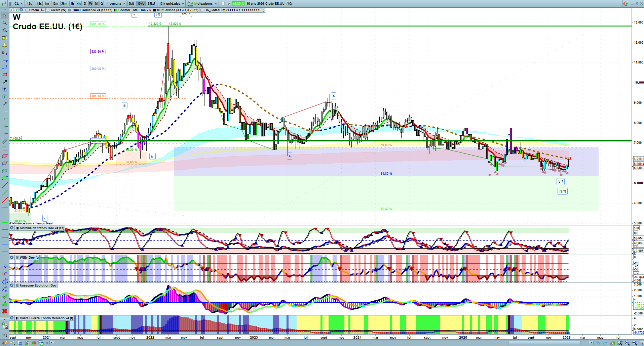The image size is (644, 346).
Task: Select the D daily timeframe button
Action: pos(85,4)
